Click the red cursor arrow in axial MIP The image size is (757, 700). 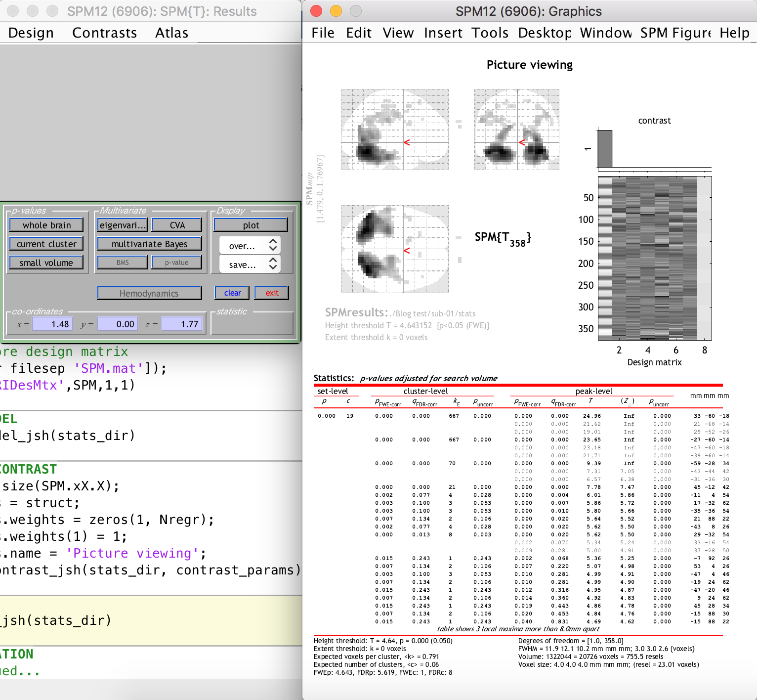click(x=407, y=251)
